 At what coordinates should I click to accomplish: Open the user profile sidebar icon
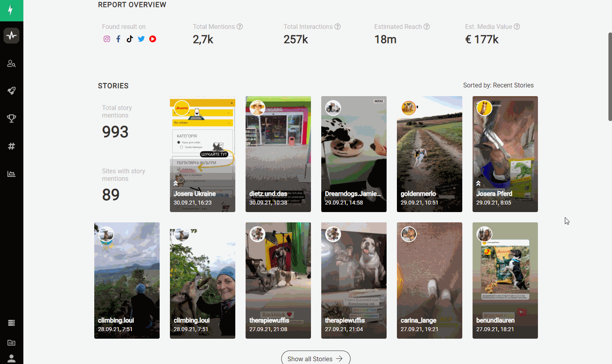pos(11,358)
